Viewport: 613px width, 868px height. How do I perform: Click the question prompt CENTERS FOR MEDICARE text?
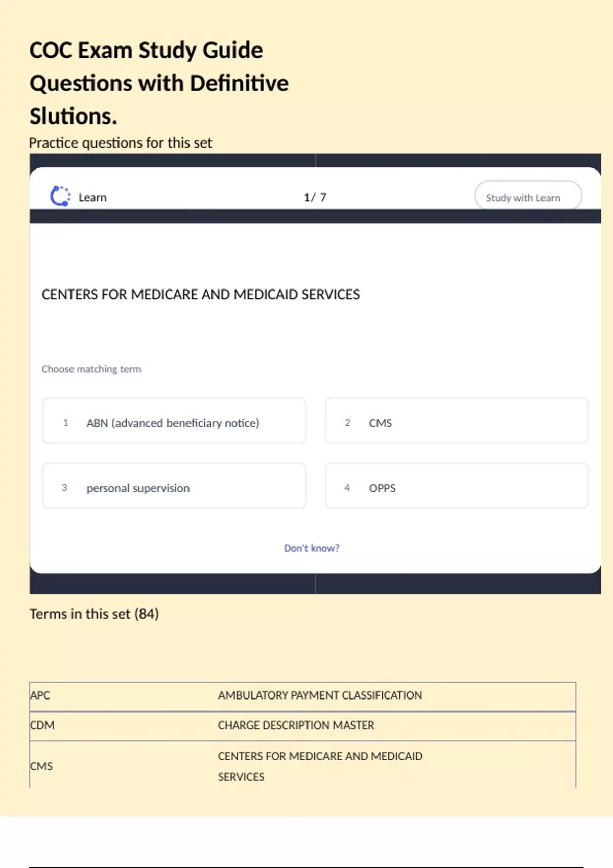tap(201, 295)
